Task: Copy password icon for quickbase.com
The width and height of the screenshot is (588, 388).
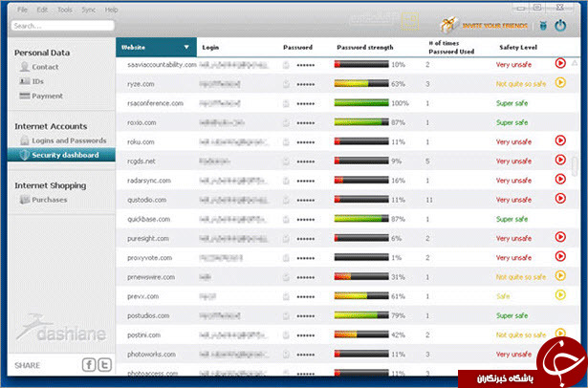Action: pos(286,219)
